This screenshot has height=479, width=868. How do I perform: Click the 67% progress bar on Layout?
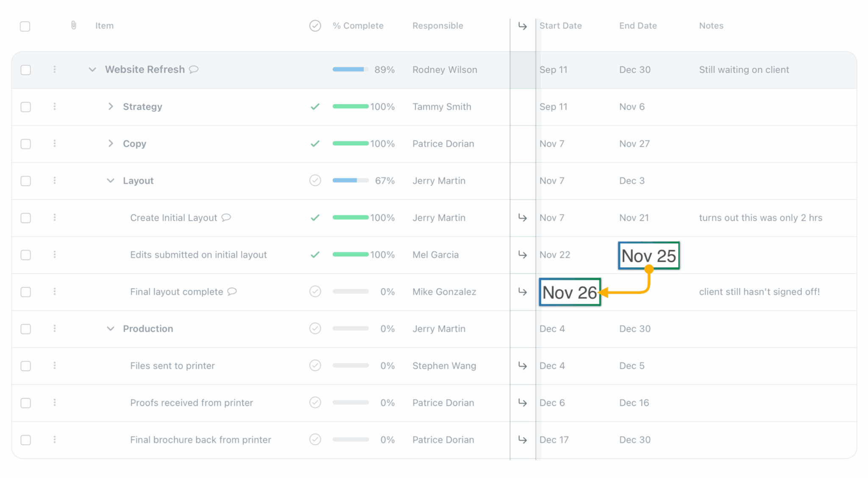coord(350,180)
